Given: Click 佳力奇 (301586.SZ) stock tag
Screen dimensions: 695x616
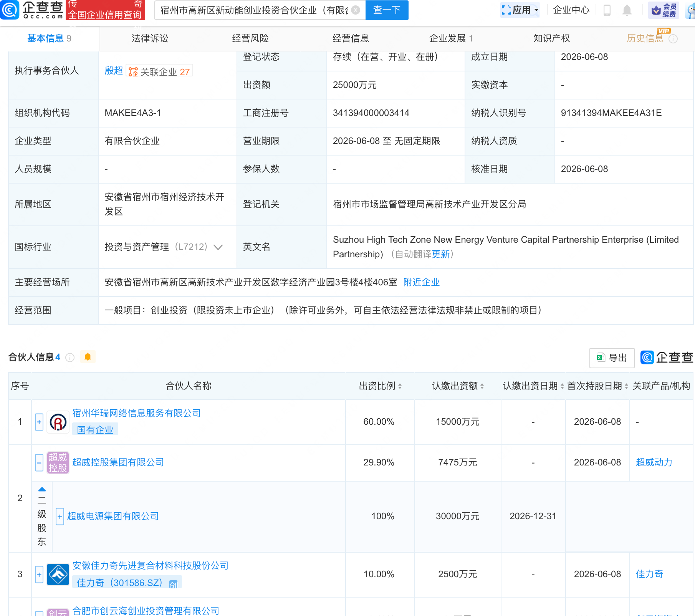Looking at the screenshot, I should pyautogui.click(x=127, y=583).
